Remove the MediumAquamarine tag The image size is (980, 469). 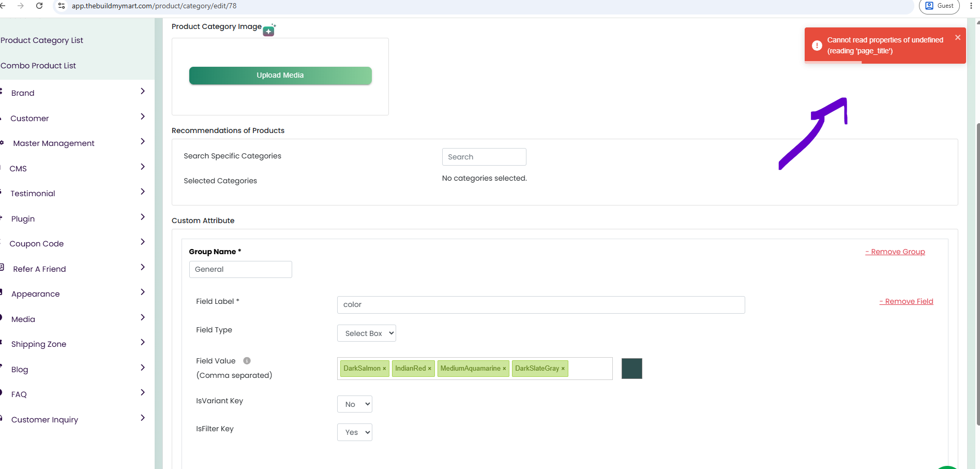tap(504, 369)
